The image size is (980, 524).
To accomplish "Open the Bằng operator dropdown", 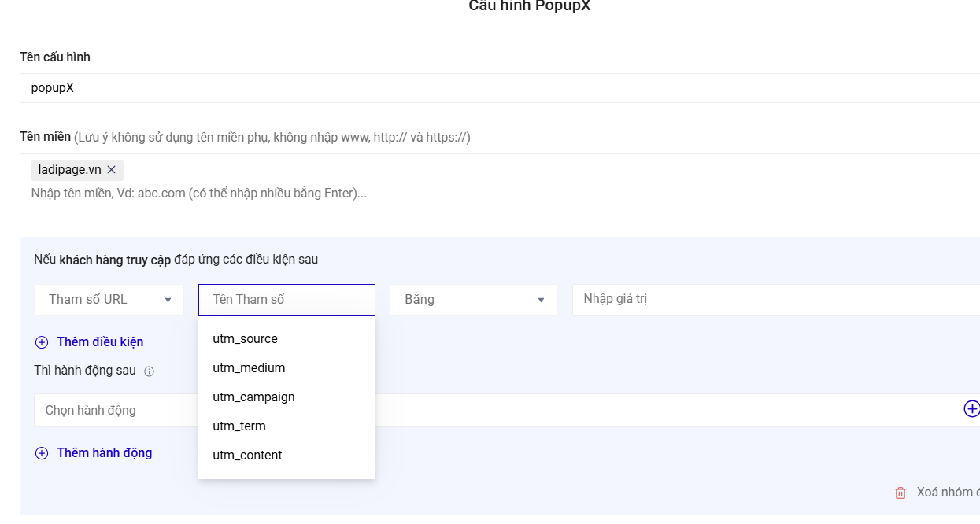I will 474,300.
